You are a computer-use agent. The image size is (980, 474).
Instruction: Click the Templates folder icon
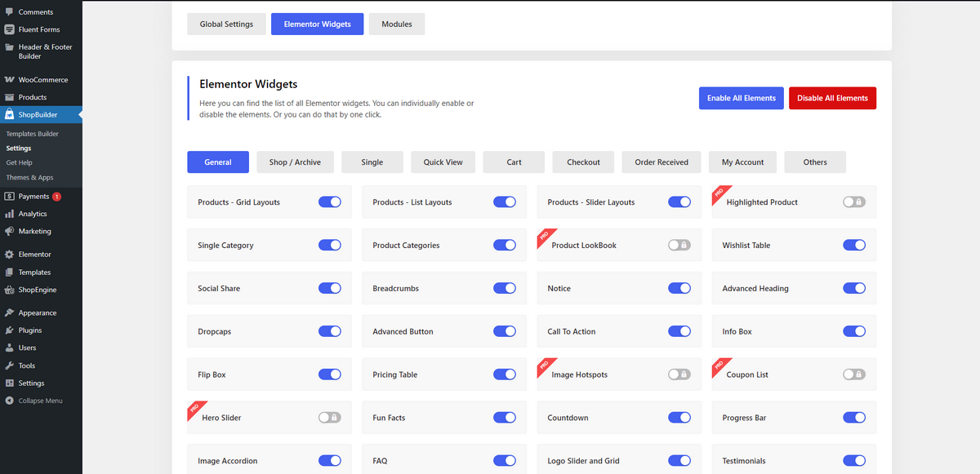[x=9, y=272]
